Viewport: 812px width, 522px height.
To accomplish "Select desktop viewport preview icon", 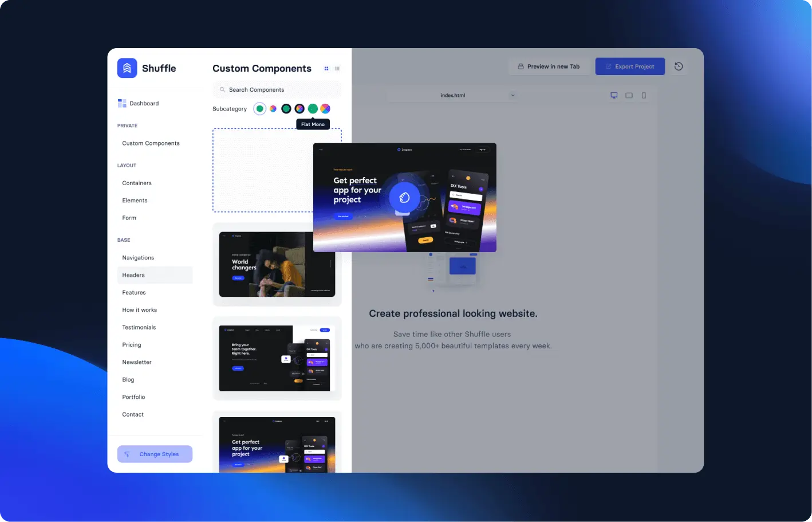I will click(614, 96).
